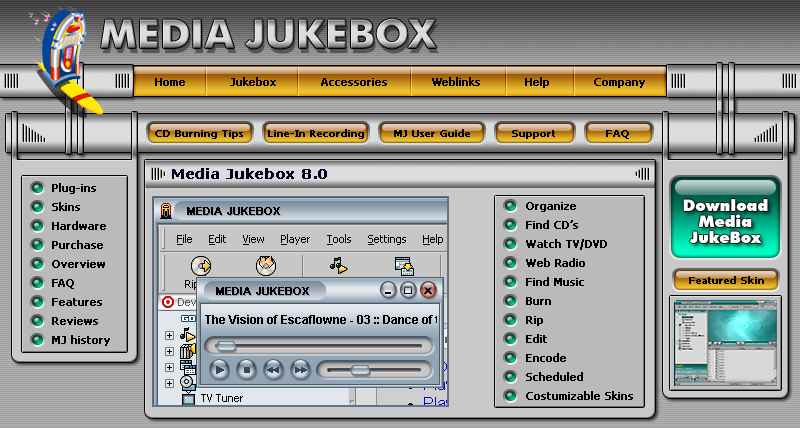Image resolution: width=800 pixels, height=428 pixels.
Task: Click the Watch TV/DVD feature link
Action: [x=566, y=244]
